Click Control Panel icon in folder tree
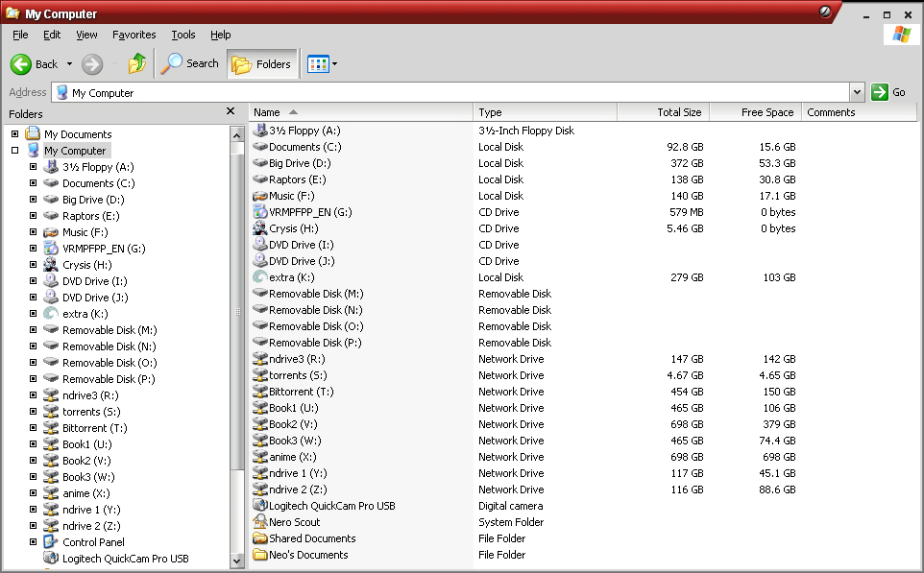The image size is (924, 573). click(51, 541)
